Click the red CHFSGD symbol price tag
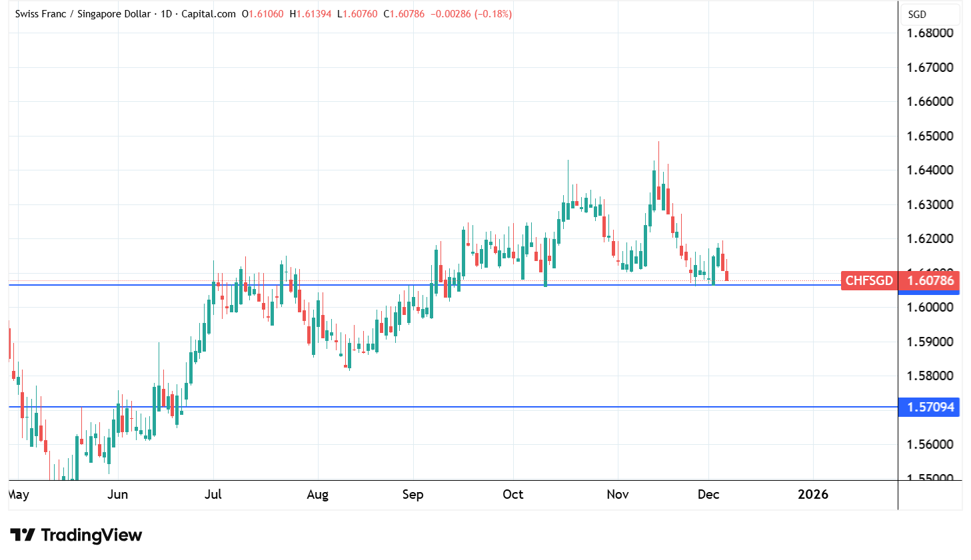This screenshot has width=971, height=560. pos(868,280)
